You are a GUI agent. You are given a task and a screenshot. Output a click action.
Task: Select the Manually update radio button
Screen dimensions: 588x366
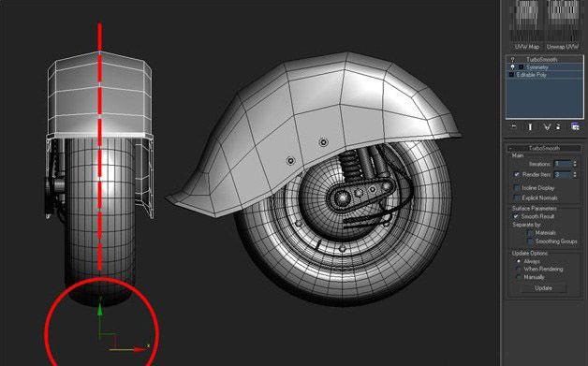coord(519,277)
